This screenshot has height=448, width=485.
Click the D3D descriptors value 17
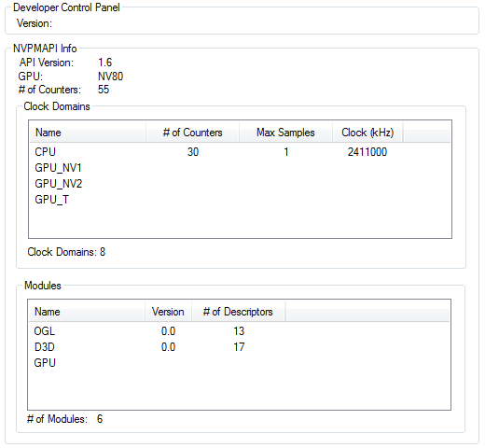tap(239, 347)
